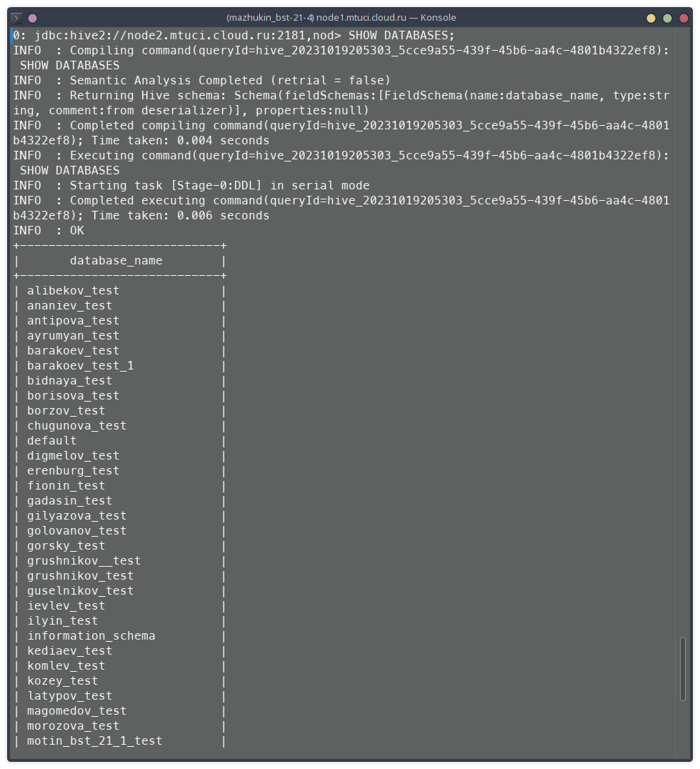Select the barakoev_test_1 entry
The image size is (700, 769).
[x=81, y=365]
